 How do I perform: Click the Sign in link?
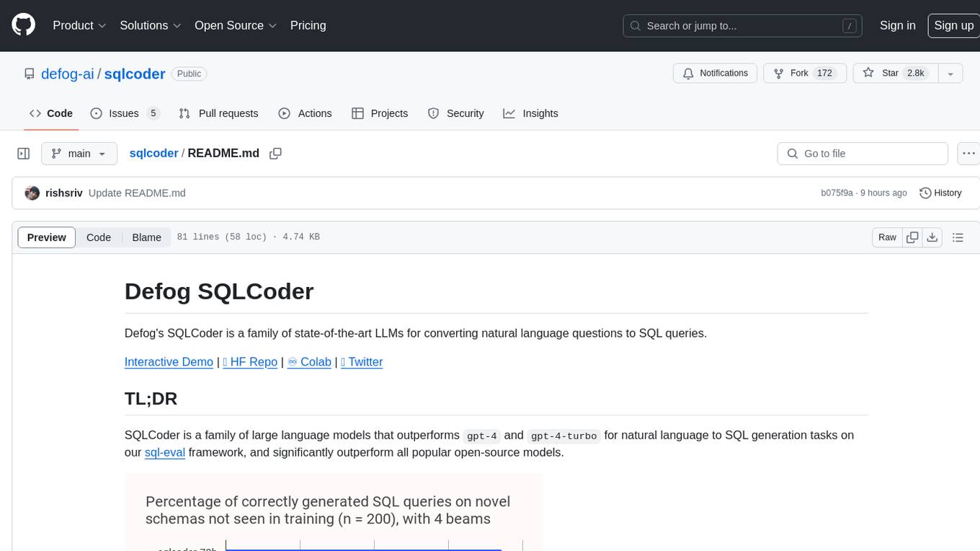(x=897, y=25)
